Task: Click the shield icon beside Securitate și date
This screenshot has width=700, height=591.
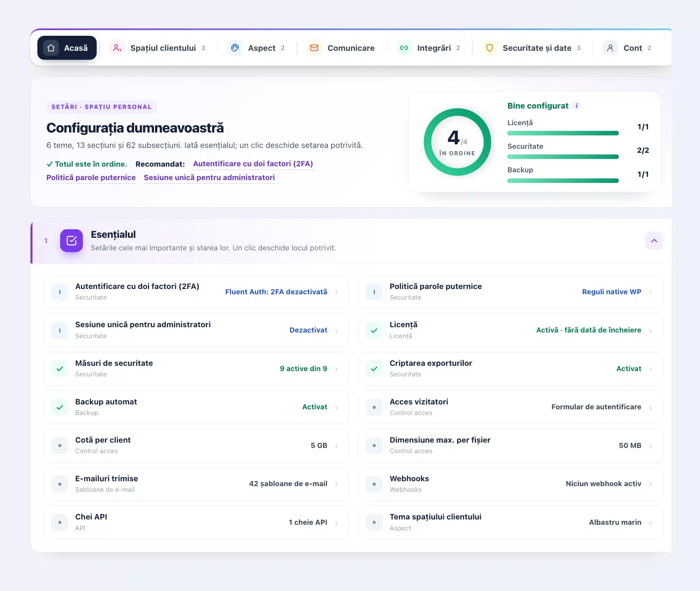Action: [x=490, y=48]
